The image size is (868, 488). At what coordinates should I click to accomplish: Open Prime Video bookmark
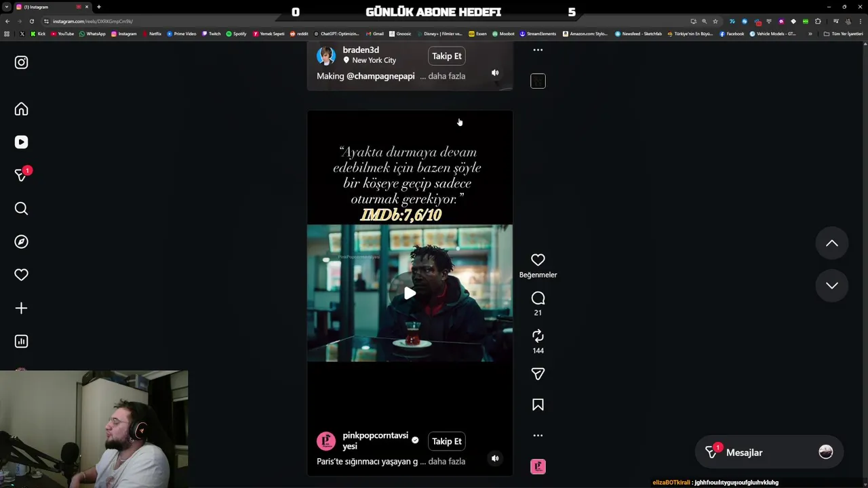click(181, 33)
